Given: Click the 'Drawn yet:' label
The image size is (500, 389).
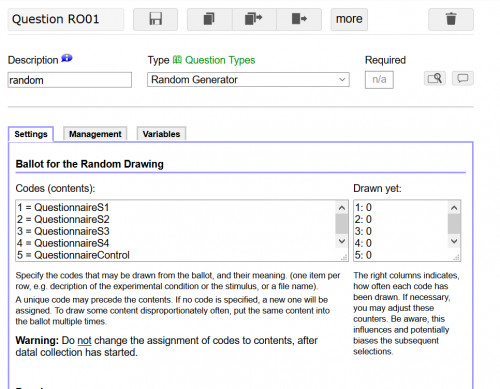Looking at the screenshot, I should coord(377,188).
